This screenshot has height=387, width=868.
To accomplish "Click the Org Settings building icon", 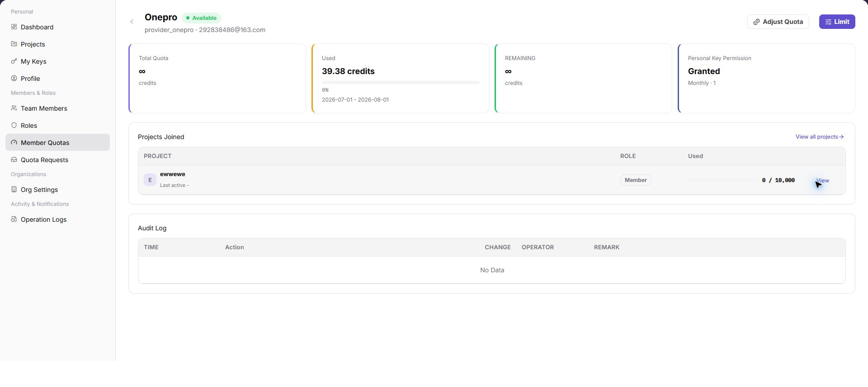I will (x=14, y=190).
